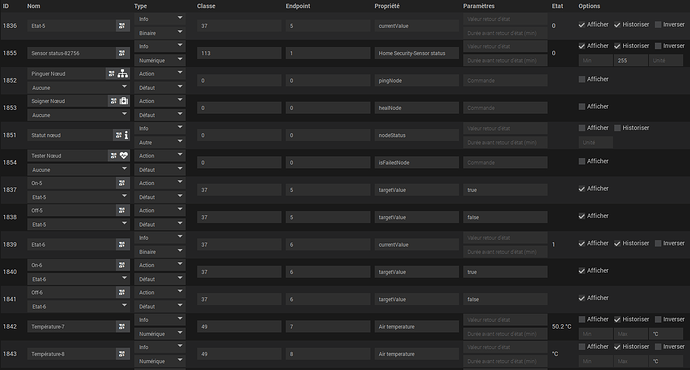Open the Etat-5 linked state dropdown under On-5

tap(78, 197)
